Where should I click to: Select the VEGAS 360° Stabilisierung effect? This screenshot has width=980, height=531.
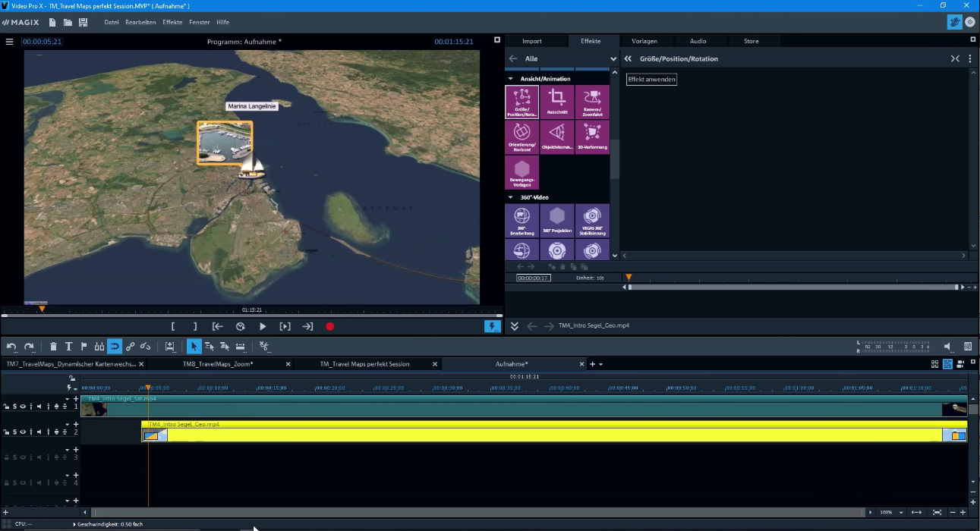pyautogui.click(x=593, y=221)
